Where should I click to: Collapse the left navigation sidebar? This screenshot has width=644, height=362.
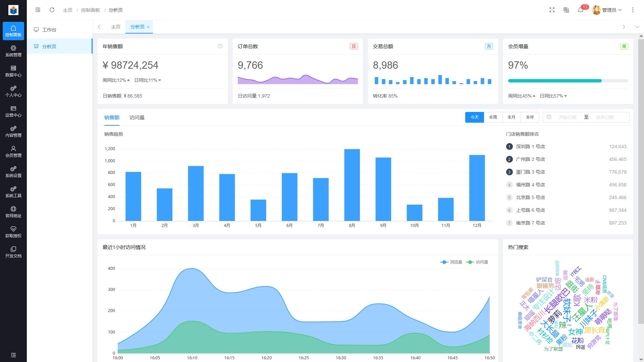coord(38,10)
